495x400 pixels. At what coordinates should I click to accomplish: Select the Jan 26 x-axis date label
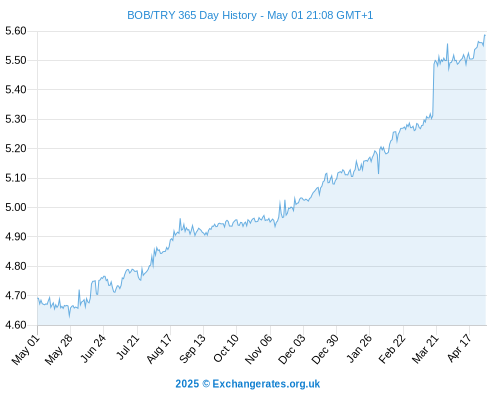(x=359, y=349)
